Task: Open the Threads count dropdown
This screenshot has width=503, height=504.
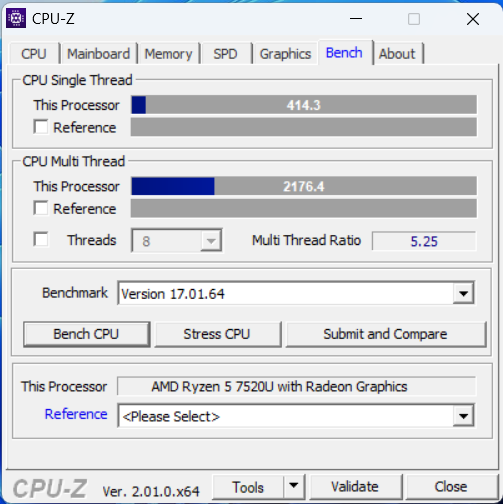Action: [x=211, y=241]
